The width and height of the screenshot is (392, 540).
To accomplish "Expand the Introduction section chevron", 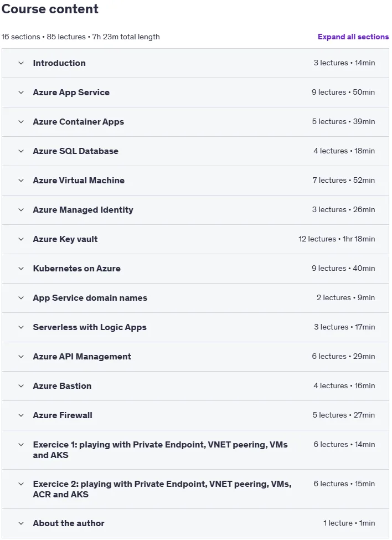I will click(x=21, y=63).
